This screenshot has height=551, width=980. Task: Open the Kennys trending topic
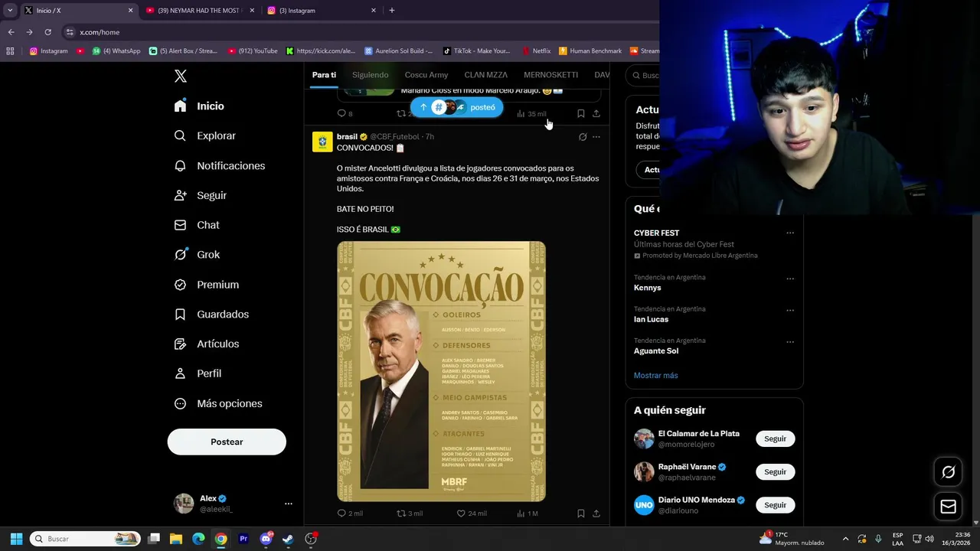[x=648, y=288]
